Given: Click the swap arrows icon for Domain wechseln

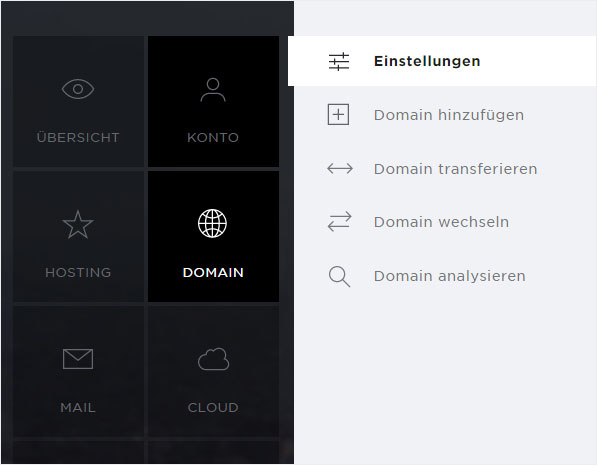Looking at the screenshot, I should (340, 222).
